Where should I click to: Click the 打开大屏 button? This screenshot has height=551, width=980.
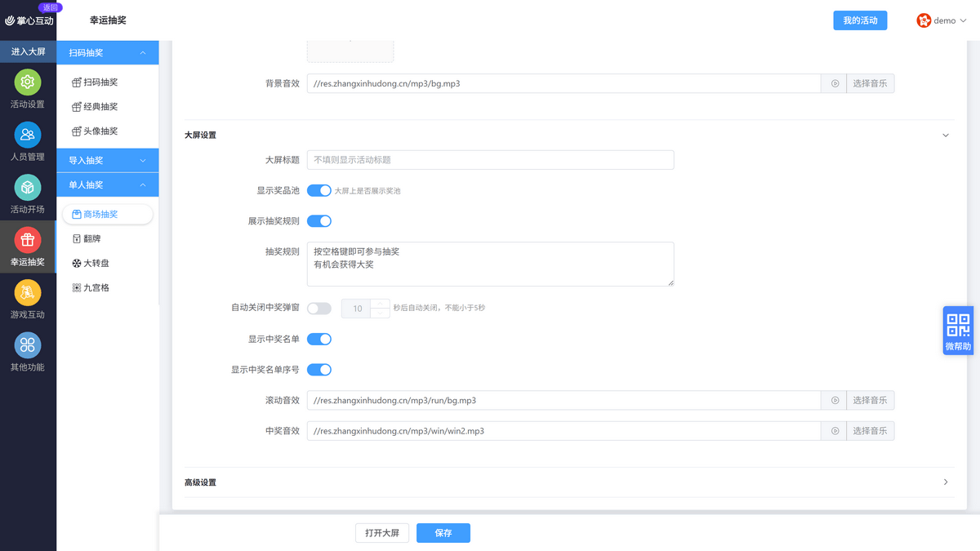pos(382,533)
